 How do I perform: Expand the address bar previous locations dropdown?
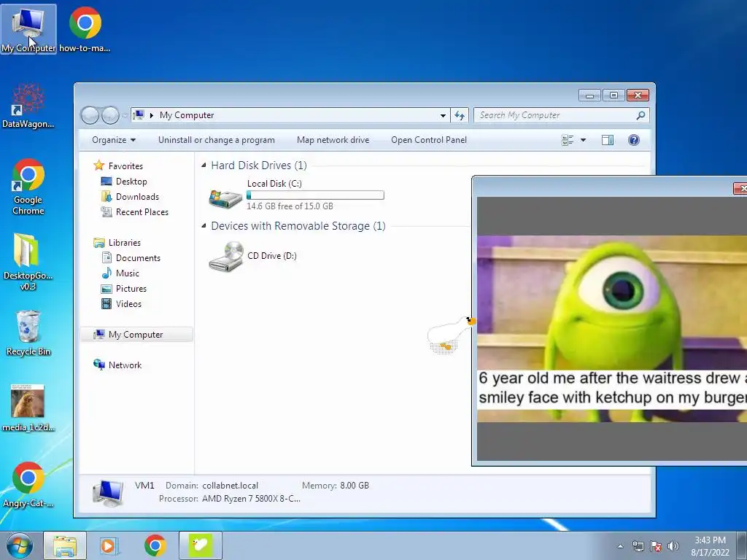[x=443, y=115]
